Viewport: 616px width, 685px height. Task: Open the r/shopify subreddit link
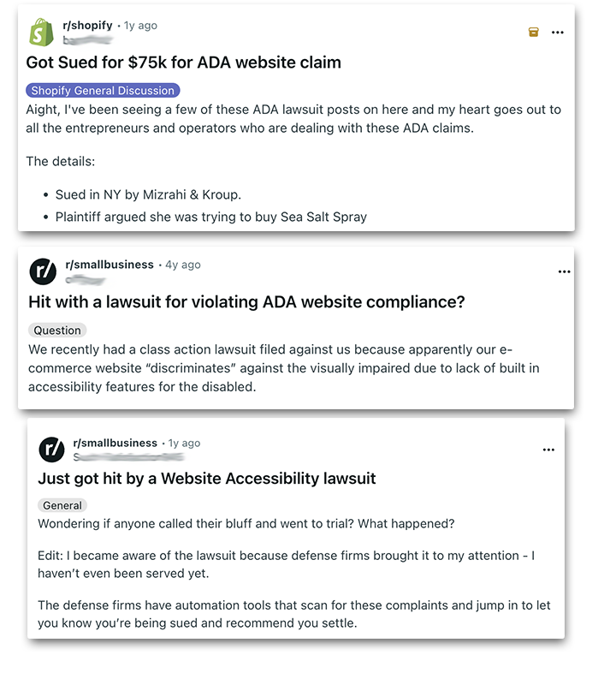click(x=87, y=26)
